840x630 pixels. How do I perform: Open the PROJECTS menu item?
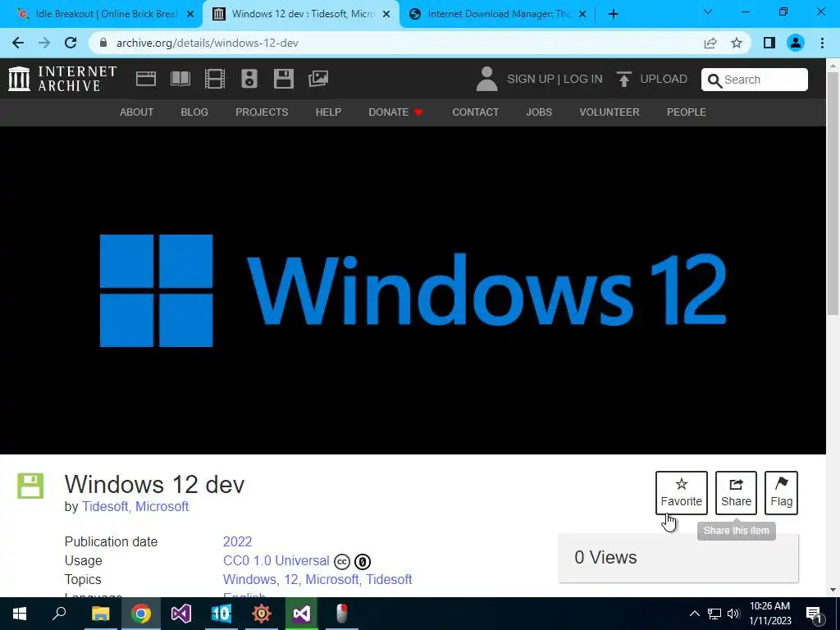[262, 112]
